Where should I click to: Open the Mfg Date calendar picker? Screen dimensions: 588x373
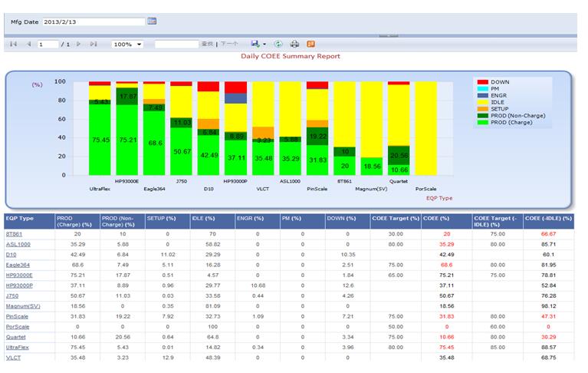[x=152, y=21]
